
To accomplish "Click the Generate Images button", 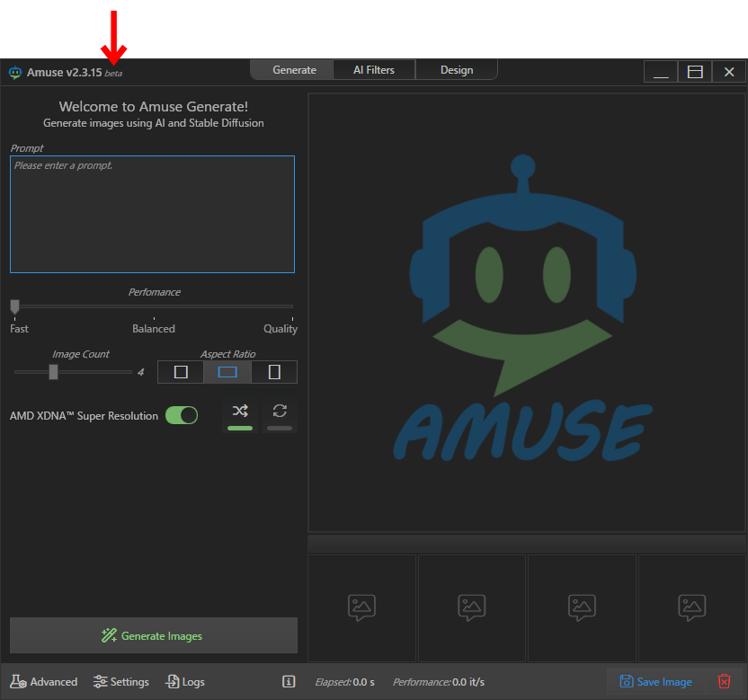I will tap(154, 635).
